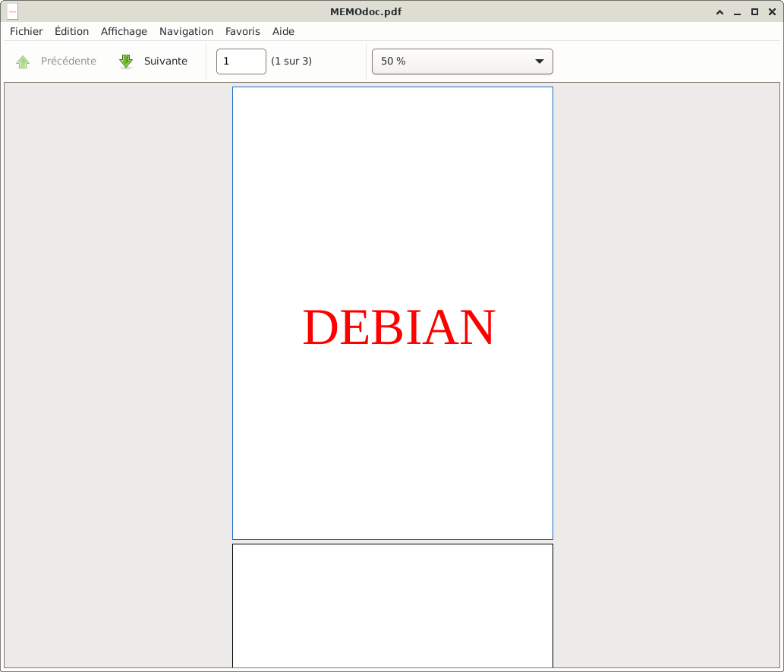
Task: Open the Aide menu
Action: point(283,31)
